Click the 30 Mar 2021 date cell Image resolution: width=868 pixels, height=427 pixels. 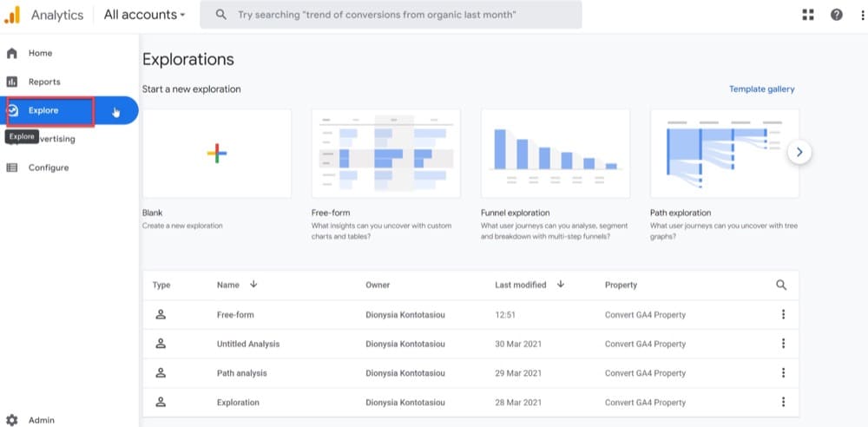[x=518, y=344]
